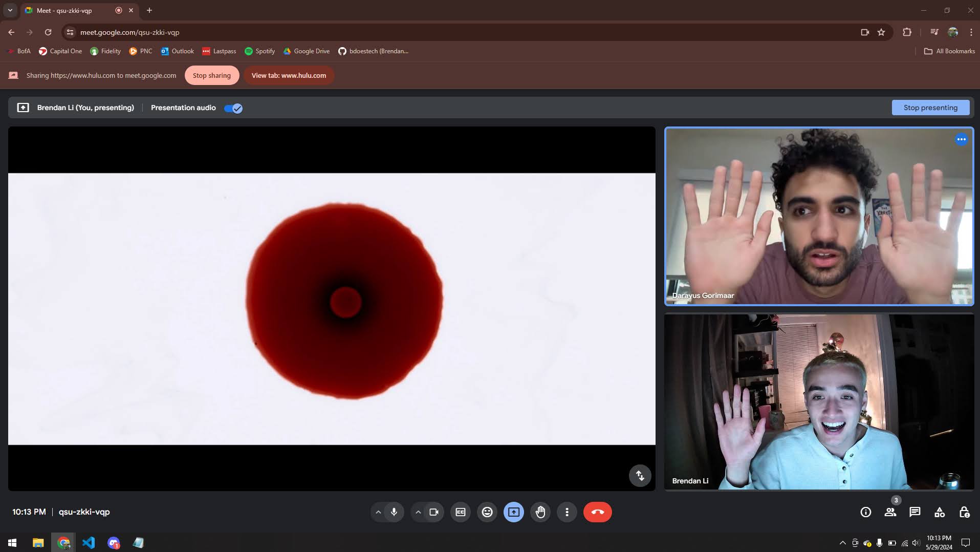The image size is (980, 552).
Task: Click View tab: www.hulu.com button
Action: [289, 75]
